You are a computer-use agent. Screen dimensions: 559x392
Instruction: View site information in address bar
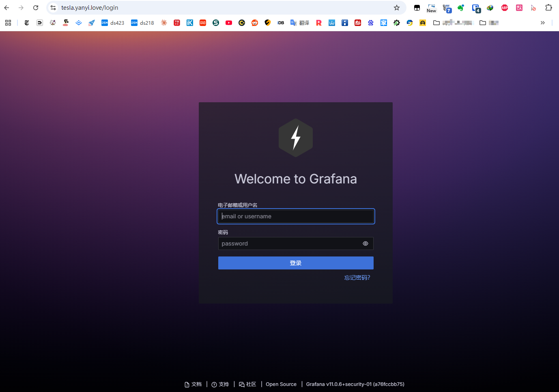point(53,8)
